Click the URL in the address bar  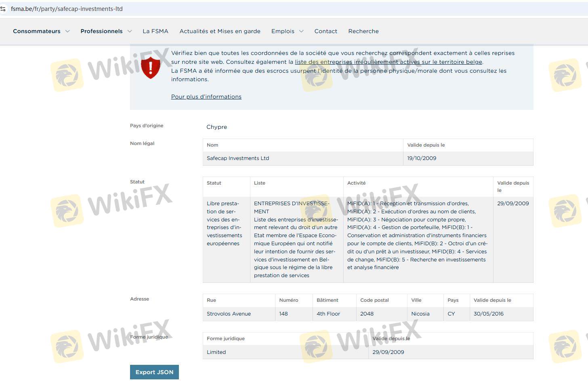click(67, 9)
